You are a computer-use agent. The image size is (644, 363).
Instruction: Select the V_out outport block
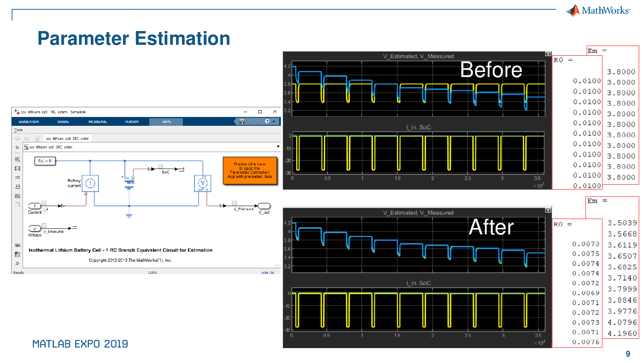pyautogui.click(x=264, y=206)
